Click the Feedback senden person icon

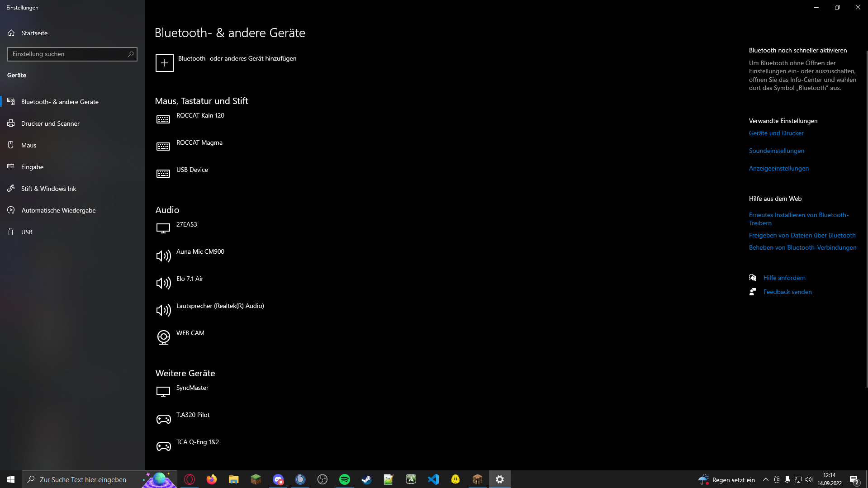click(x=753, y=292)
